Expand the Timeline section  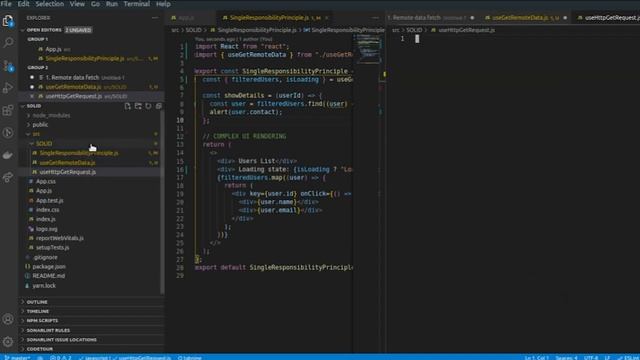tap(38, 311)
